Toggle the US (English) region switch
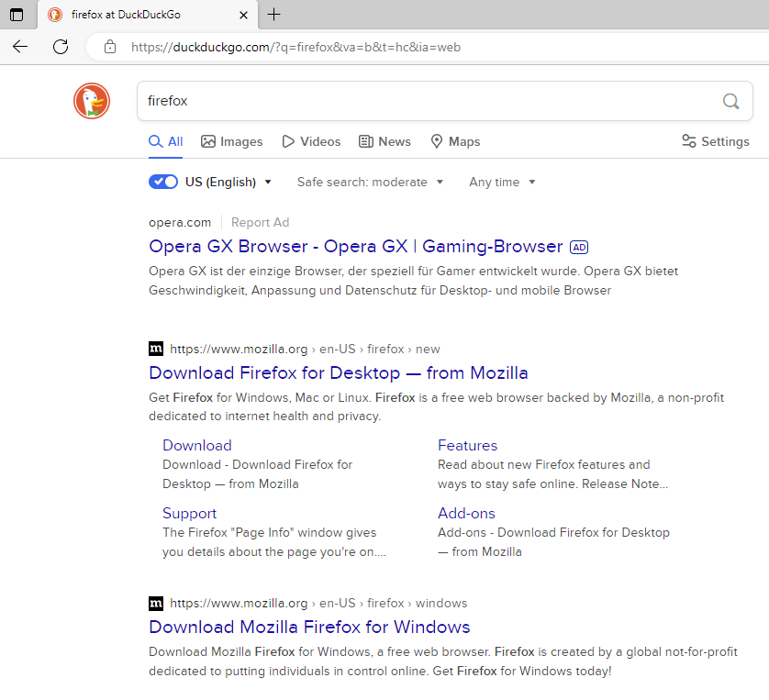The height and width of the screenshot is (700, 769). (163, 182)
